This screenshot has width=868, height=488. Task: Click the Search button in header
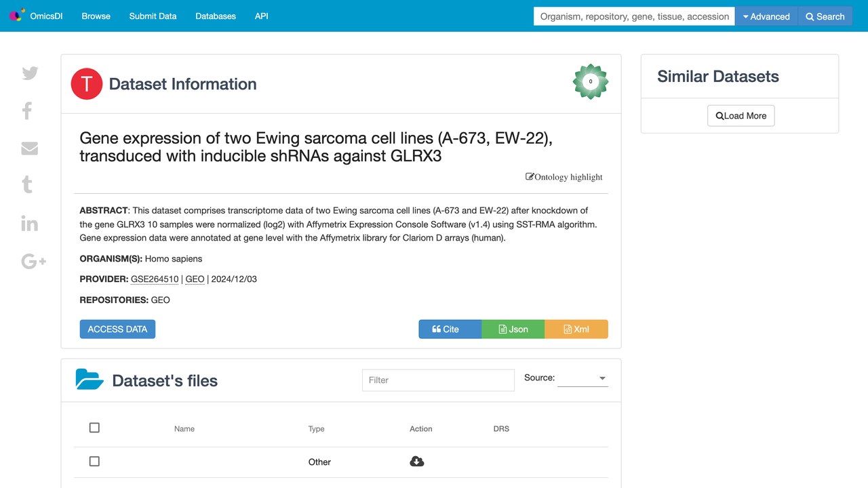click(825, 16)
